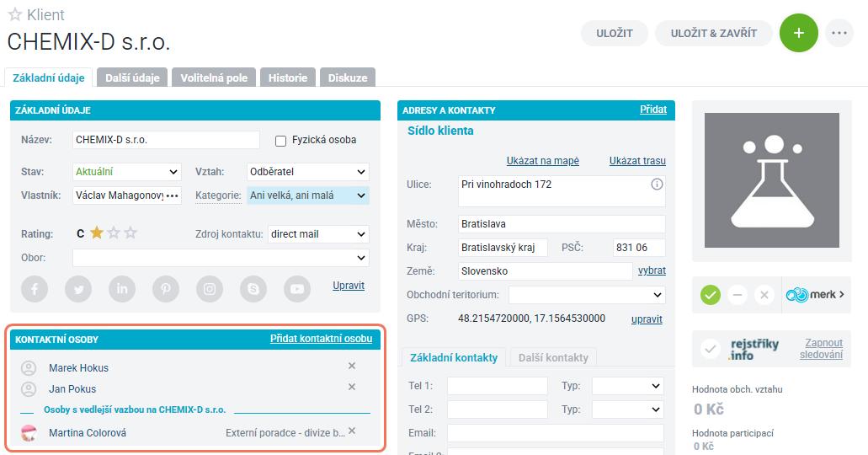Open the Kategorie dropdown
This screenshot has height=455, width=868.
308,195
